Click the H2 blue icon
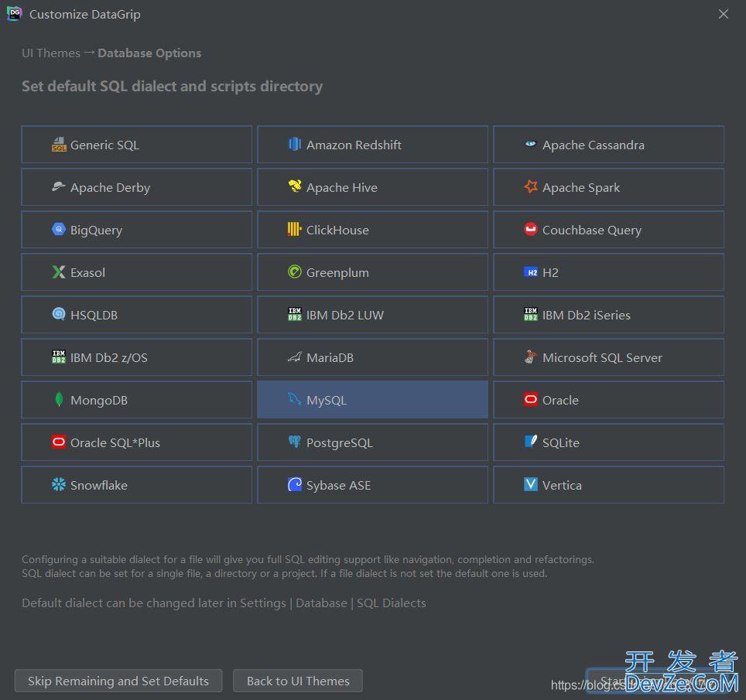 [x=530, y=272]
